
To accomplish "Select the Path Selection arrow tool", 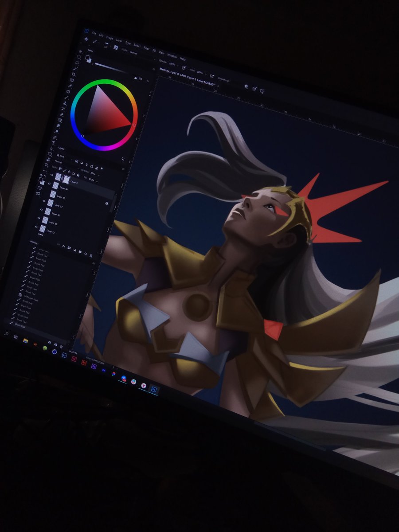I will (51, 149).
